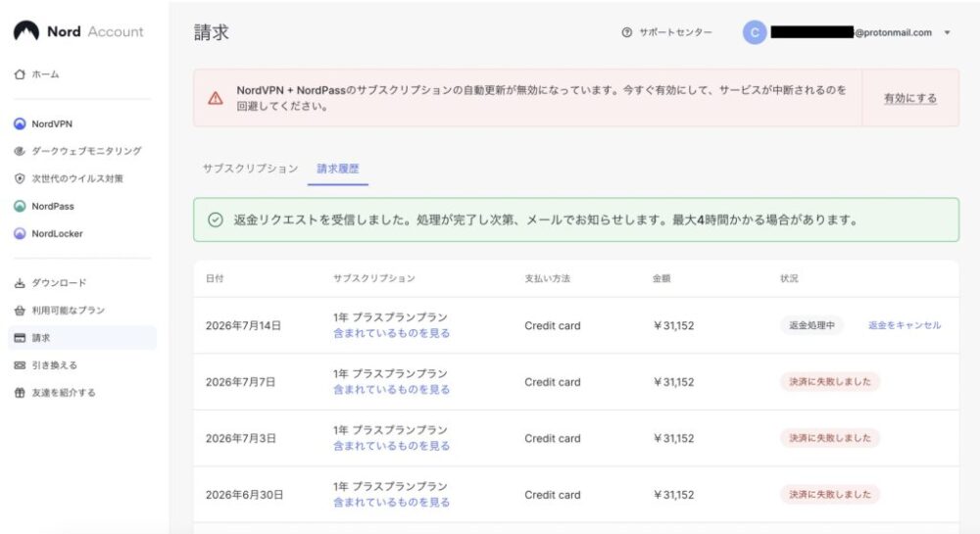The image size is (980, 534).
Task: Open the NordPass sidebar icon
Action: [x=20, y=206]
